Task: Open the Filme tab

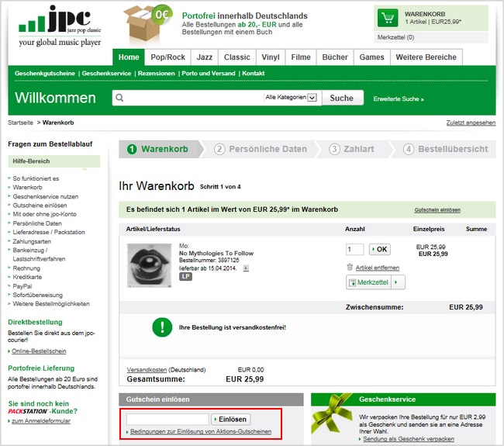Action: click(301, 57)
